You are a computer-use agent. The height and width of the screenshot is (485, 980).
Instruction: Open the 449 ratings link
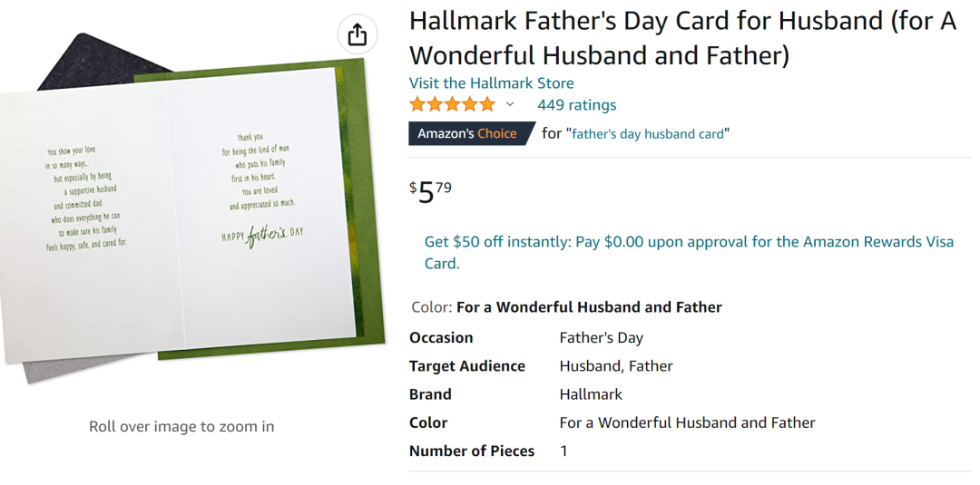point(577,105)
